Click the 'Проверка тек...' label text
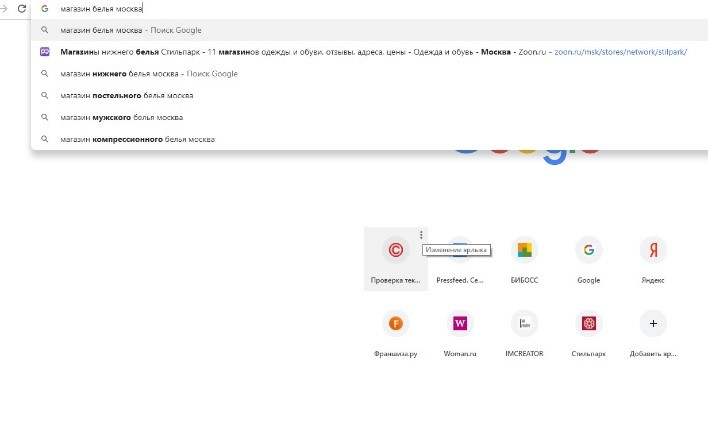The image size is (708, 444). click(396, 280)
